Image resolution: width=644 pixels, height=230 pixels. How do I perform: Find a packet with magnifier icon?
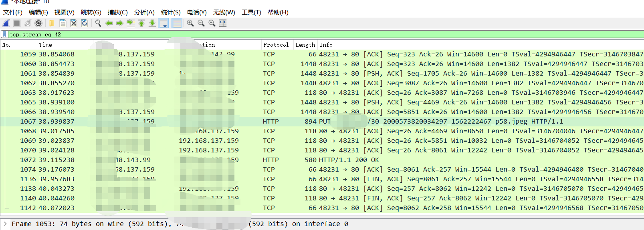(x=98, y=23)
